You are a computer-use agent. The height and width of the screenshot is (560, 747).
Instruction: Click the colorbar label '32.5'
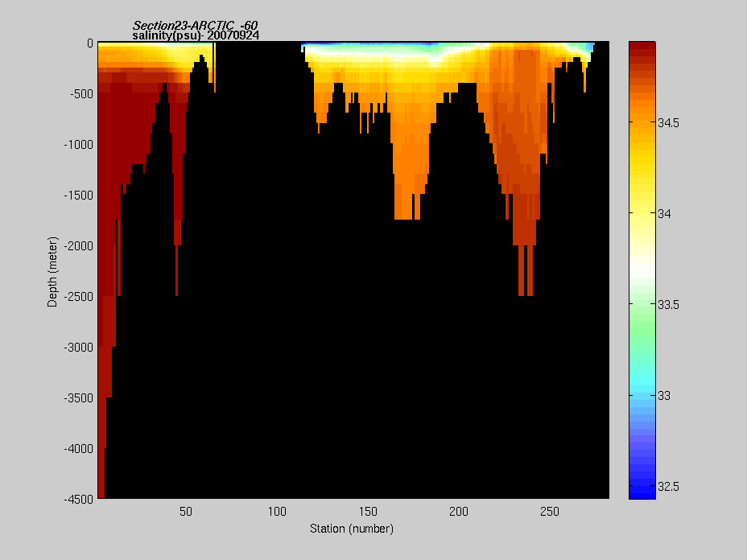[x=668, y=487]
